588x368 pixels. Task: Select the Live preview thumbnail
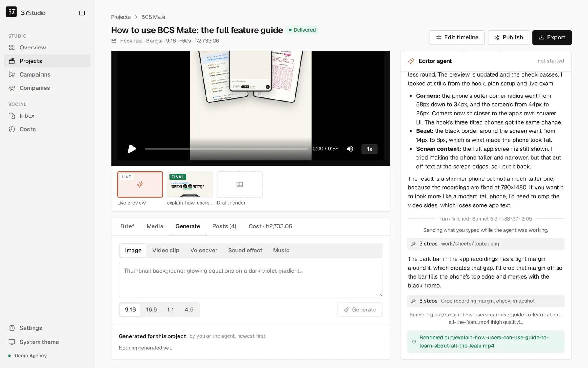[140, 184]
